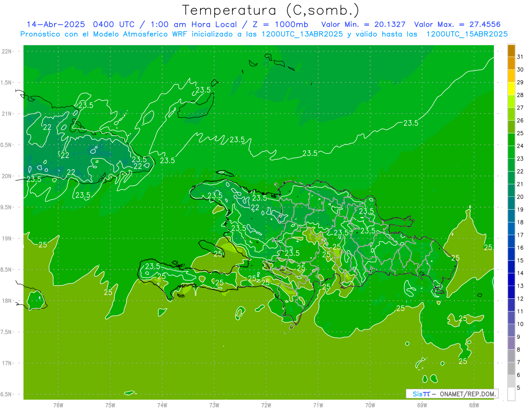Click the latitude axis label '20N'
The image size is (532, 411).
pyautogui.click(x=7, y=176)
